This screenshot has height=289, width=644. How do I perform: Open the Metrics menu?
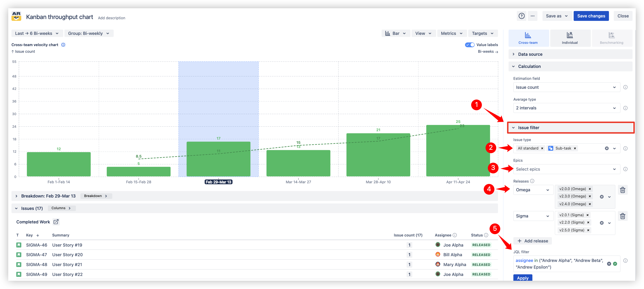point(451,33)
